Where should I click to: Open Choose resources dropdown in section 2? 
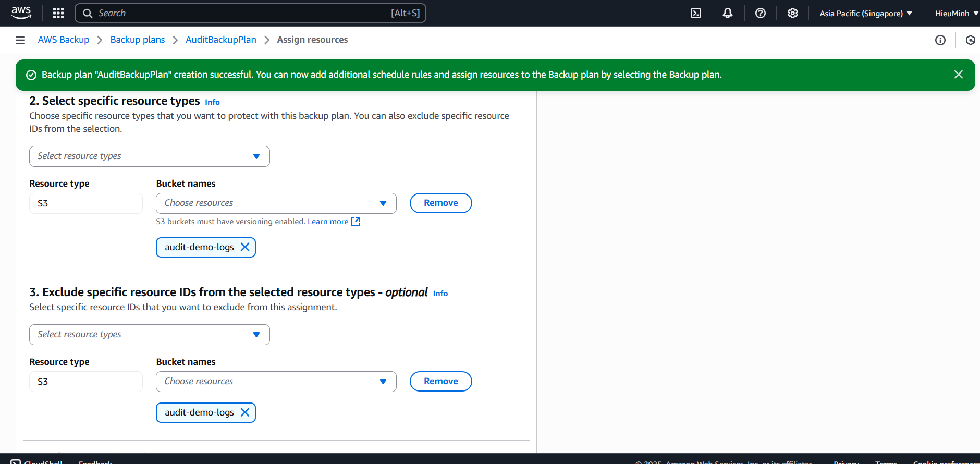coord(276,203)
